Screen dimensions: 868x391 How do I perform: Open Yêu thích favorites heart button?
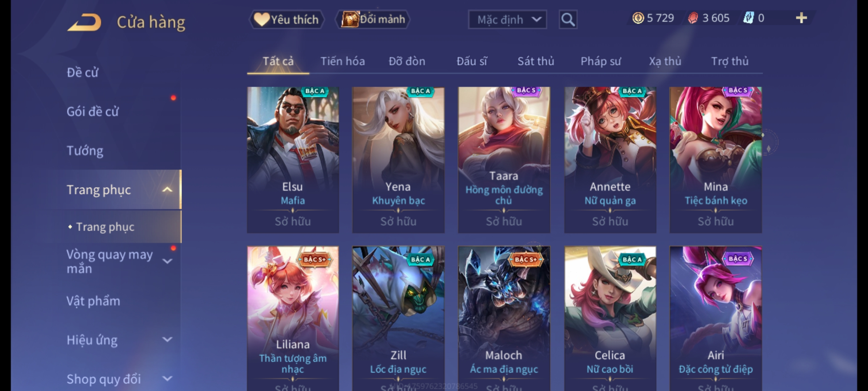pyautogui.click(x=286, y=19)
